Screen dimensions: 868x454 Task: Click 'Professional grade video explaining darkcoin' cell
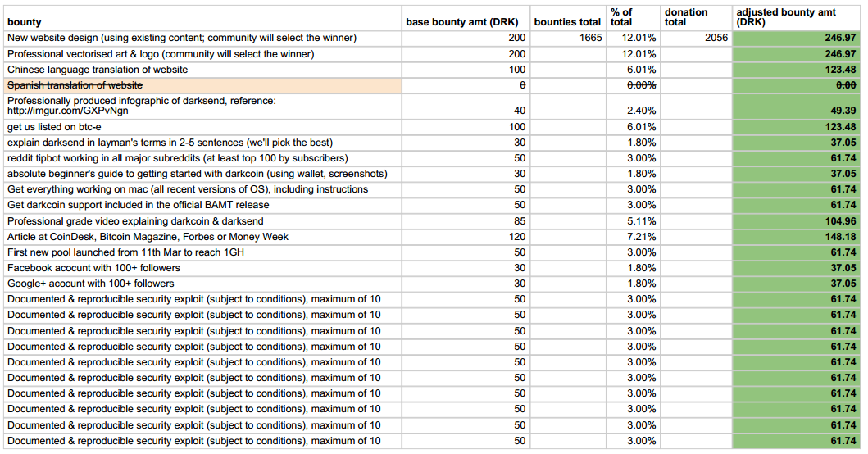[x=202, y=221]
